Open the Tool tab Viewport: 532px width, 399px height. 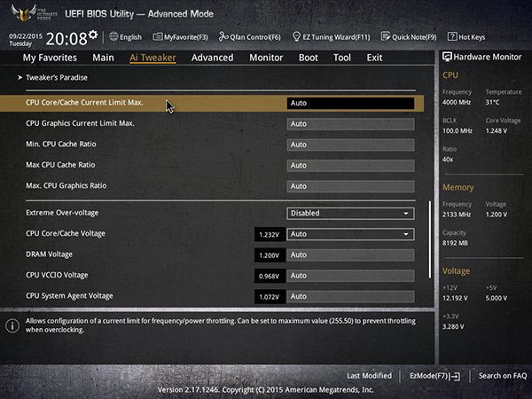point(342,58)
